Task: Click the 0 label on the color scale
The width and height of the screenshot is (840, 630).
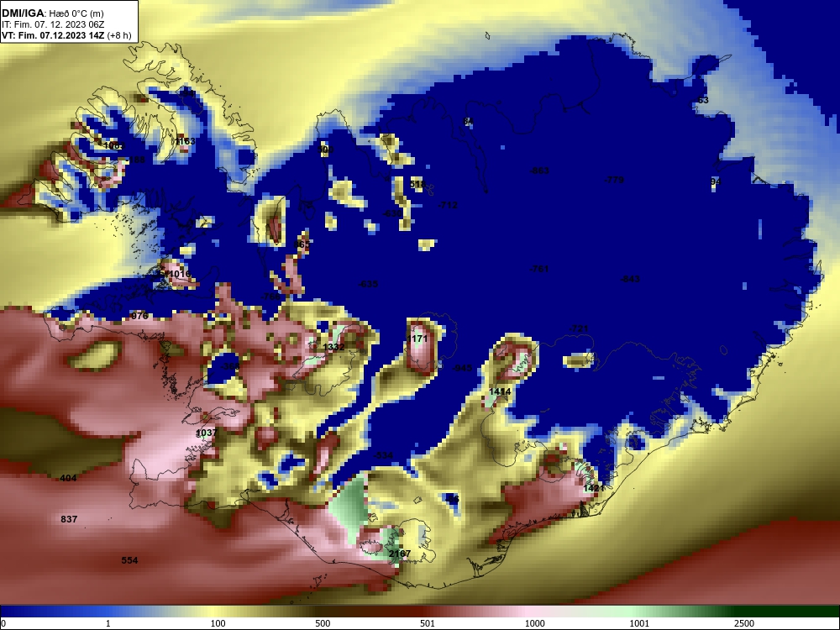Action: click(3, 623)
